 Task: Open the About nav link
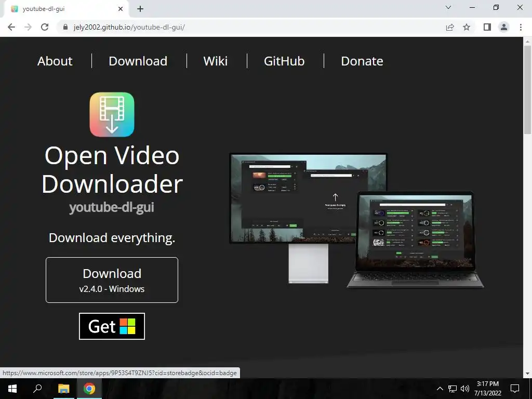[55, 61]
